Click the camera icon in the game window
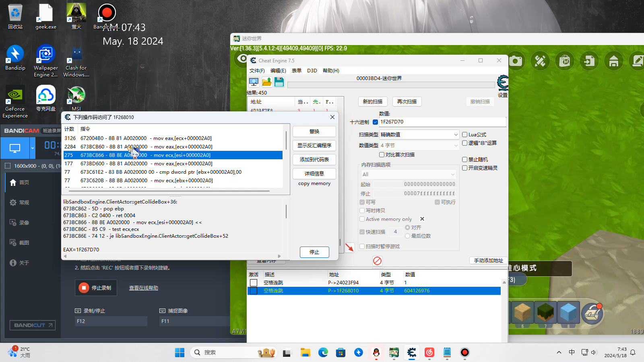The image size is (644, 362). [516, 61]
